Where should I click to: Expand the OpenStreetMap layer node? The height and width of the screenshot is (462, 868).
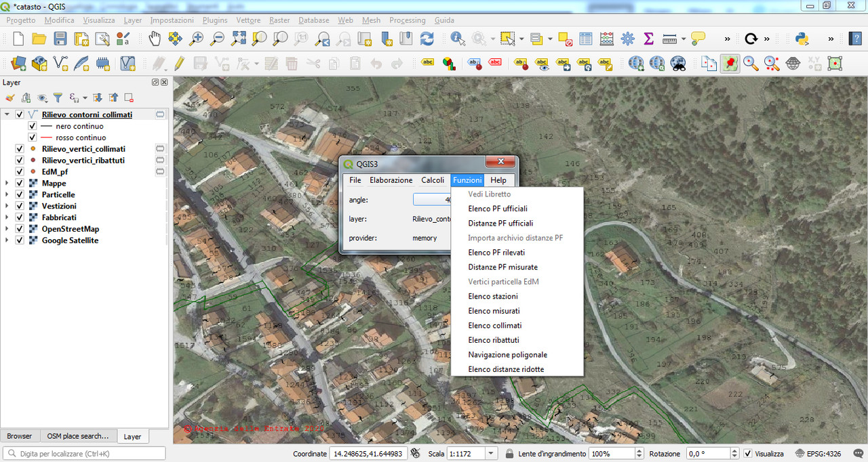pos(7,229)
